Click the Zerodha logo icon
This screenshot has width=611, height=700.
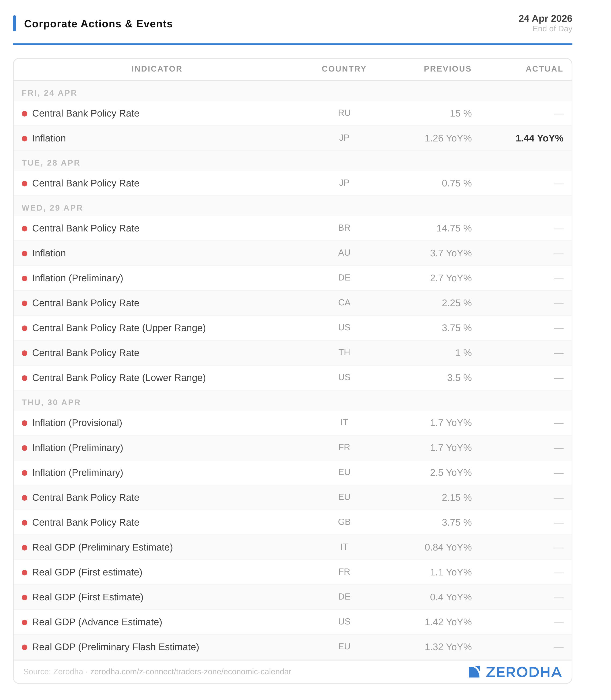click(474, 672)
